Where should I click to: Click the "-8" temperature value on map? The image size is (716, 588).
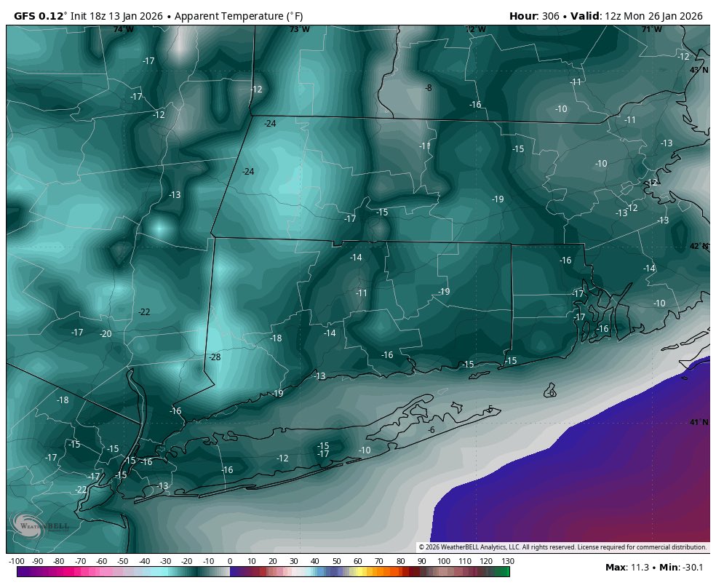tap(428, 87)
